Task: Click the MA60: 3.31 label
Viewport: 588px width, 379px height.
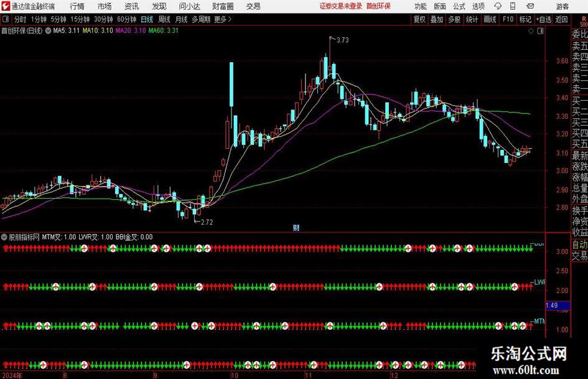Action: [x=164, y=30]
